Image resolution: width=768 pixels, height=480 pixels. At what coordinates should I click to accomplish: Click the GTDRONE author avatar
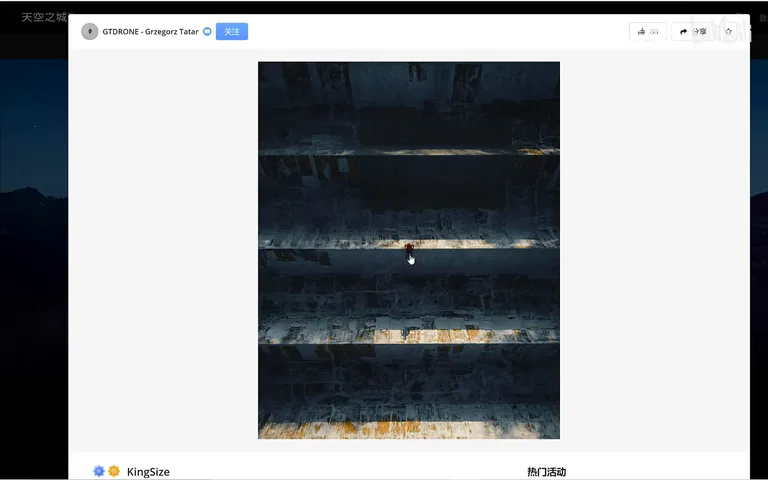(90, 31)
